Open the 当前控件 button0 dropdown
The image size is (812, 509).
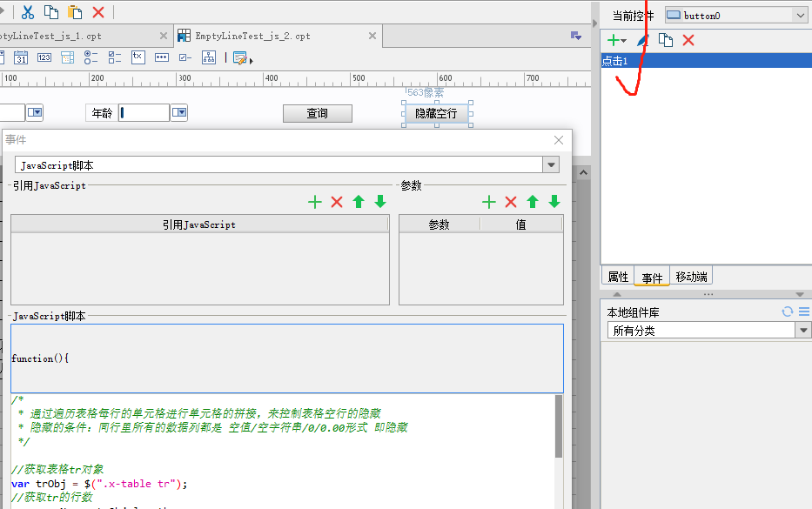pyautogui.click(x=801, y=16)
